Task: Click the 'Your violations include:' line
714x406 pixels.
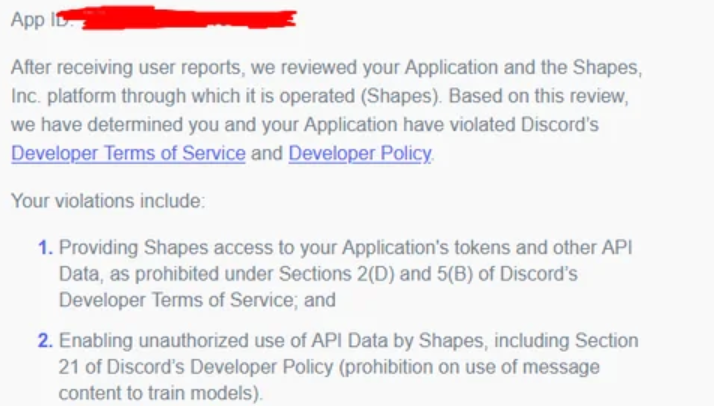Action: (108, 201)
